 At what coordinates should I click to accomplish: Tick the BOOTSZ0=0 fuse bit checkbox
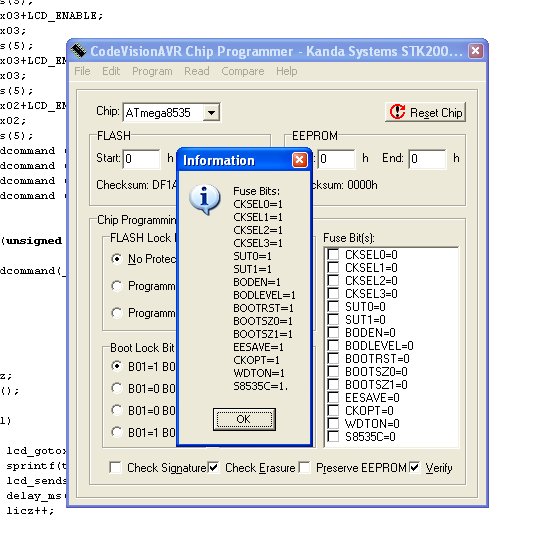333,371
